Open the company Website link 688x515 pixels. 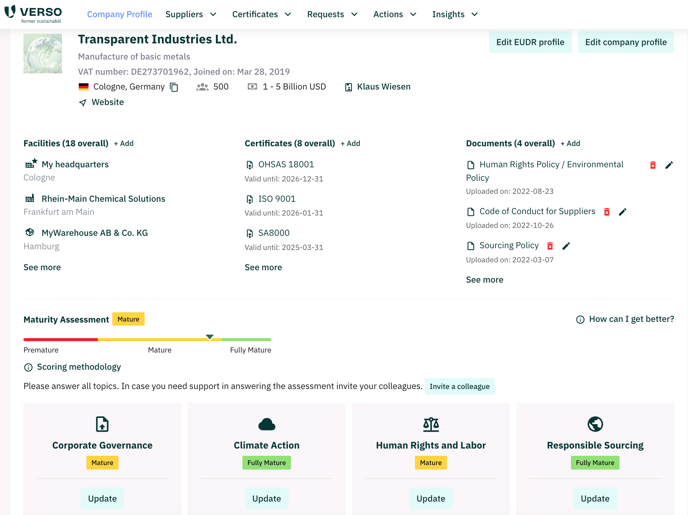point(108,102)
